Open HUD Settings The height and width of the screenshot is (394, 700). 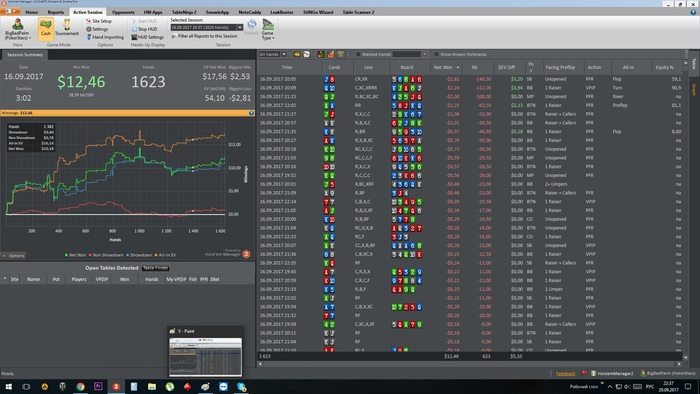(147, 37)
